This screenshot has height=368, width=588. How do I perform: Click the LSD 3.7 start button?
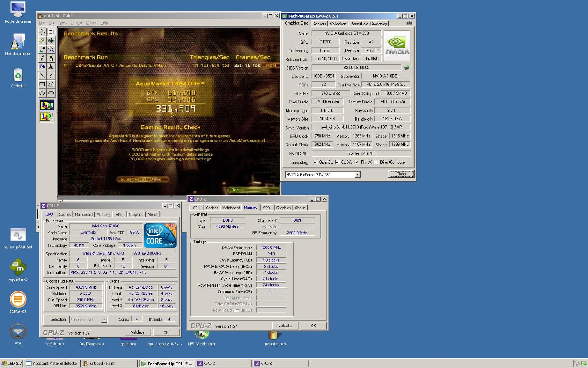(12, 364)
